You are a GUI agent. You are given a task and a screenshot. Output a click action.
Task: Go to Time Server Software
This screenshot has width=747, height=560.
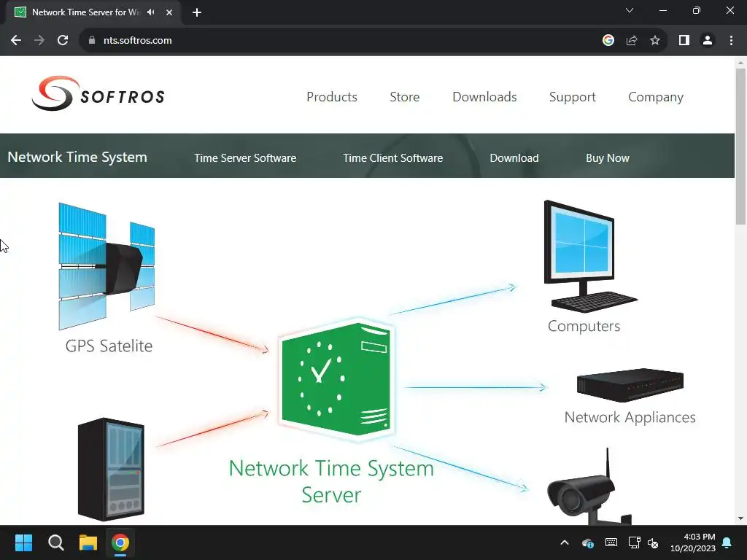[245, 158]
